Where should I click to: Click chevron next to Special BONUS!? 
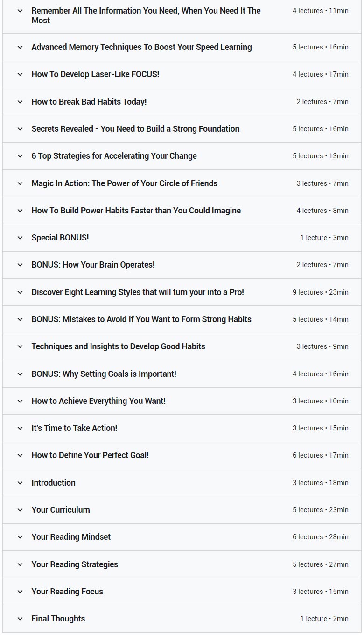coord(20,238)
